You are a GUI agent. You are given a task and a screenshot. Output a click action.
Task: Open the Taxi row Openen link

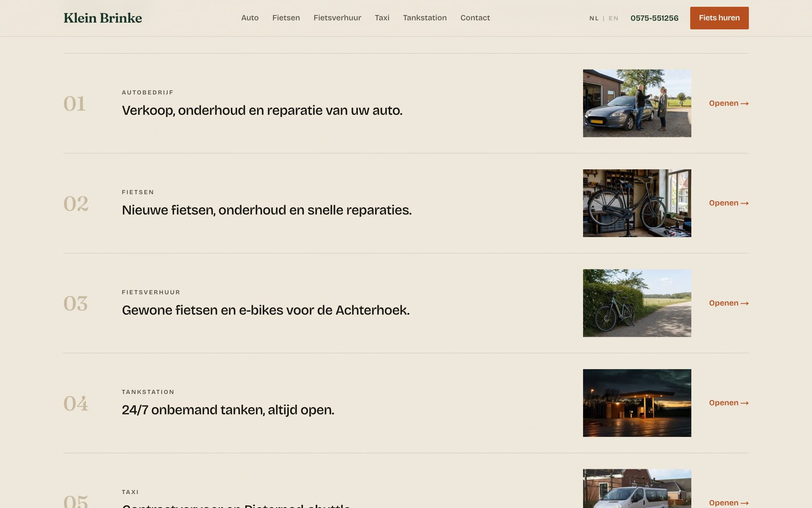click(729, 502)
